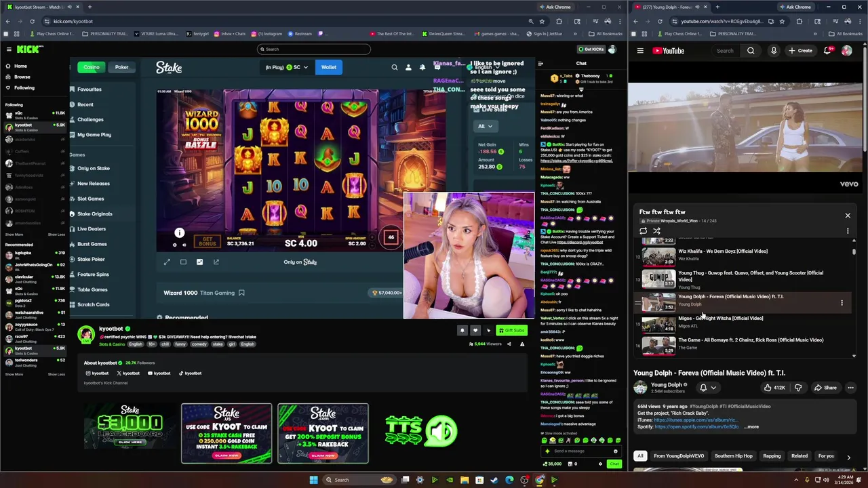Open the Live Stats All filter dropdown
This screenshot has width=868, height=488.
pyautogui.click(x=485, y=126)
